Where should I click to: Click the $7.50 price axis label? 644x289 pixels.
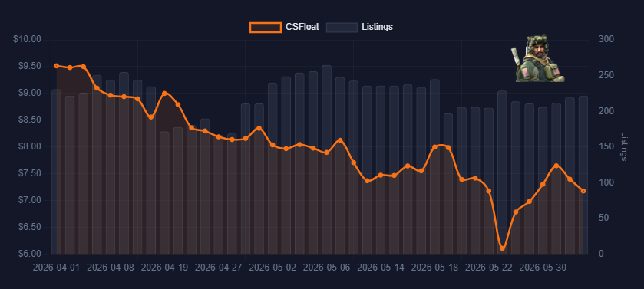(29, 173)
